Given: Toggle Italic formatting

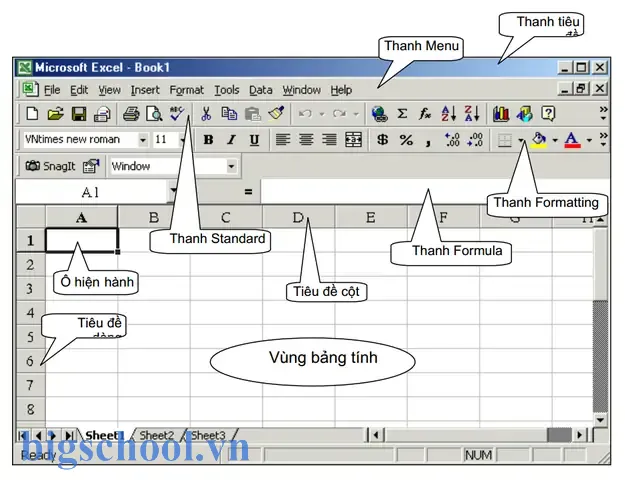Looking at the screenshot, I should pos(231,140).
